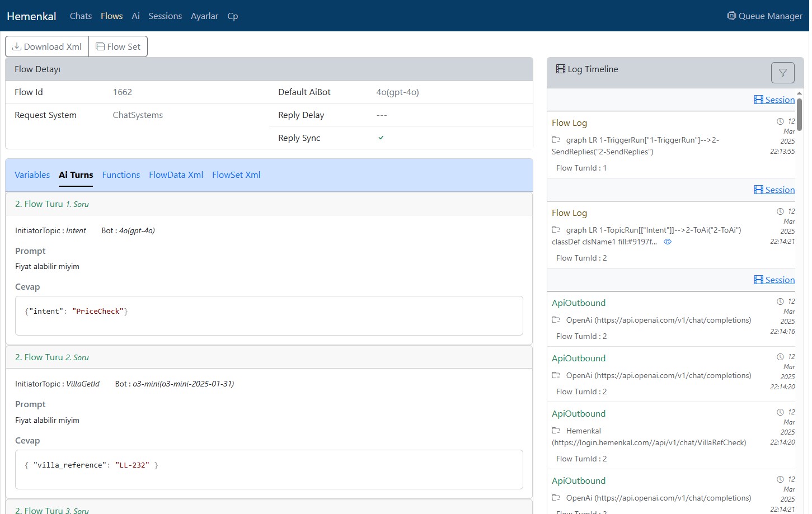Open the Flow Set button
This screenshot has height=514, width=812.
(x=118, y=46)
